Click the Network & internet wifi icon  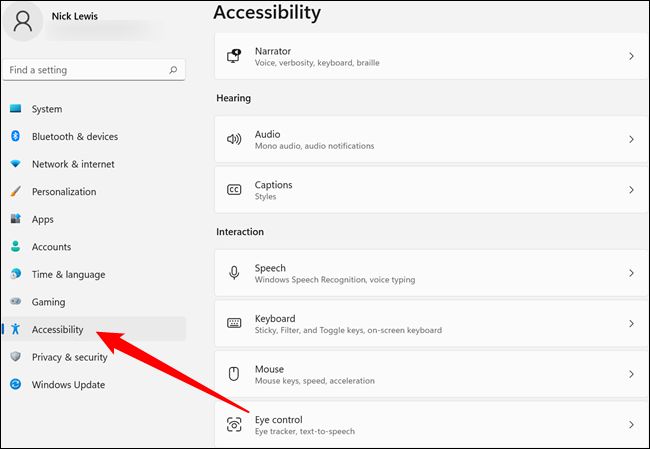pos(15,164)
